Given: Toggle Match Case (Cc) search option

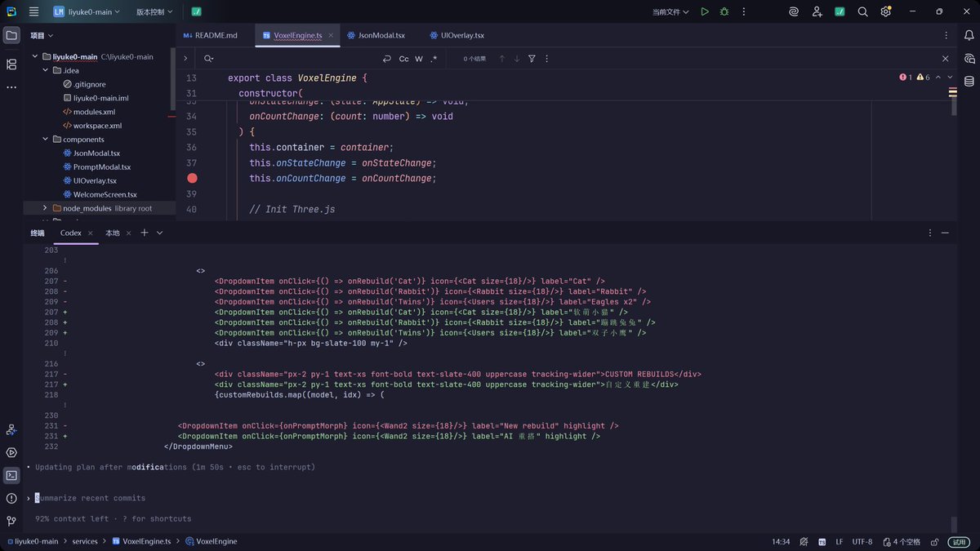Looking at the screenshot, I should (403, 59).
